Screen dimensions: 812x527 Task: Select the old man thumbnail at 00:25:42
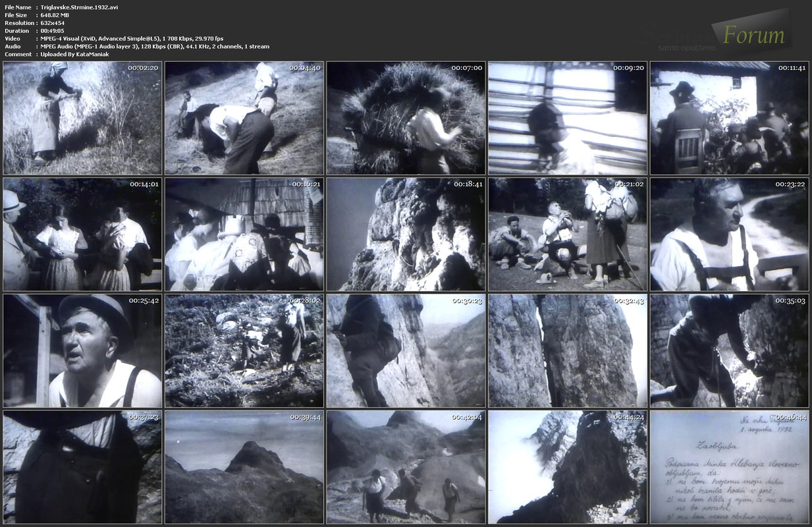click(x=82, y=351)
